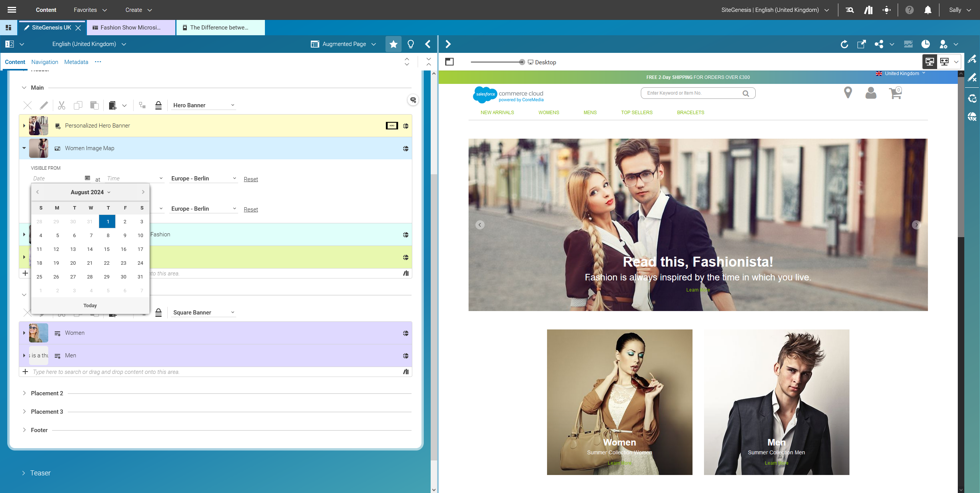980x493 pixels.
Task: Toggle the lightbulb suggestions indicator
Action: pos(410,44)
